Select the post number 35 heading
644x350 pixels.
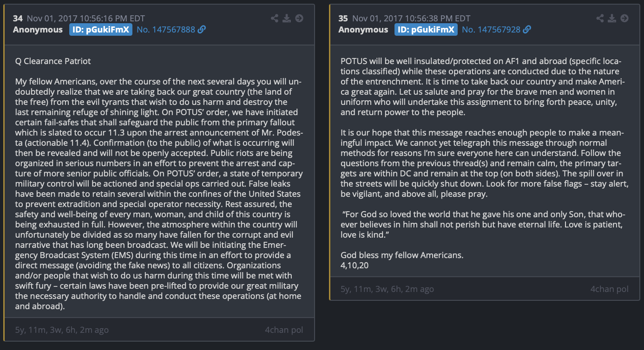coord(343,19)
